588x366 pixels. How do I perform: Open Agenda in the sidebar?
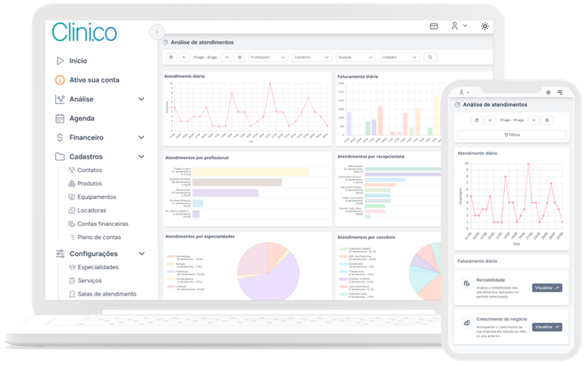click(82, 118)
